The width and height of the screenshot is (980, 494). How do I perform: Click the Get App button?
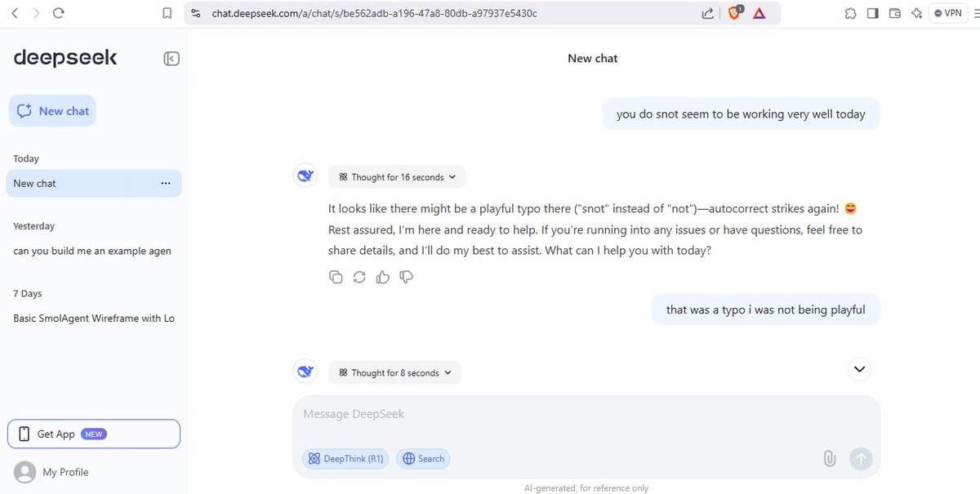click(x=94, y=434)
